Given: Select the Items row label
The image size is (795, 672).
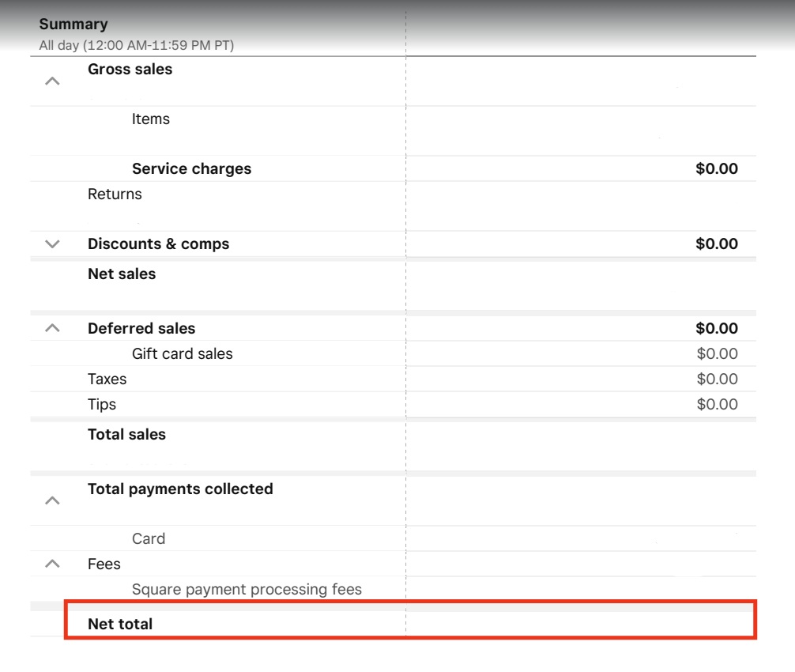Looking at the screenshot, I should [x=150, y=119].
